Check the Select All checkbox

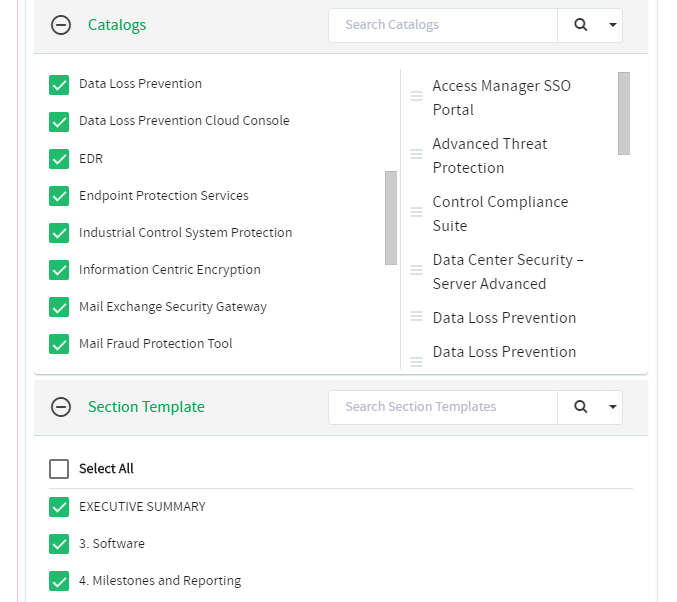click(x=59, y=469)
